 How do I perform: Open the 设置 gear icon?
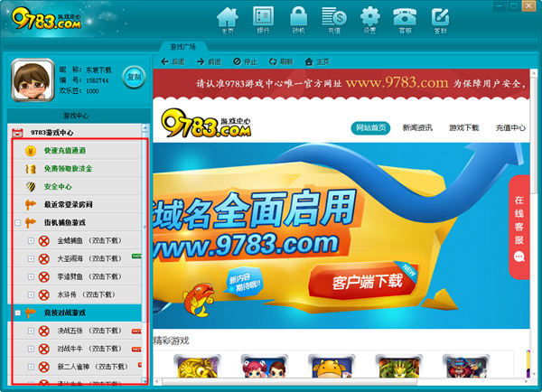[369, 20]
